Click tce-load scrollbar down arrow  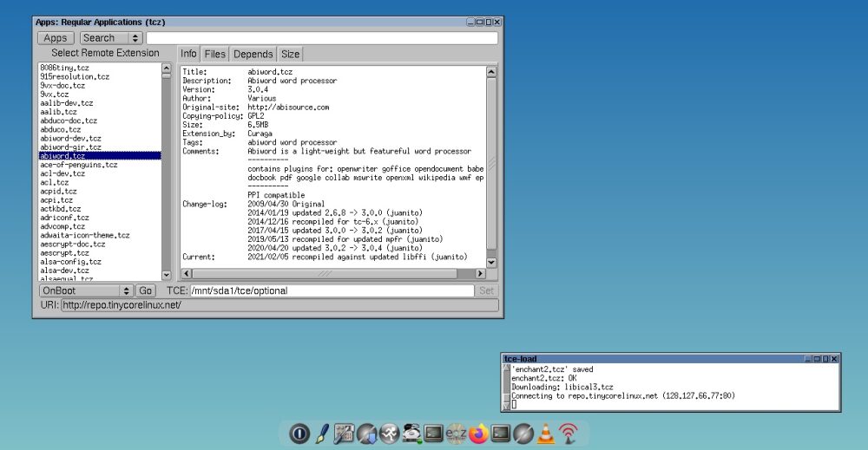(x=506, y=406)
